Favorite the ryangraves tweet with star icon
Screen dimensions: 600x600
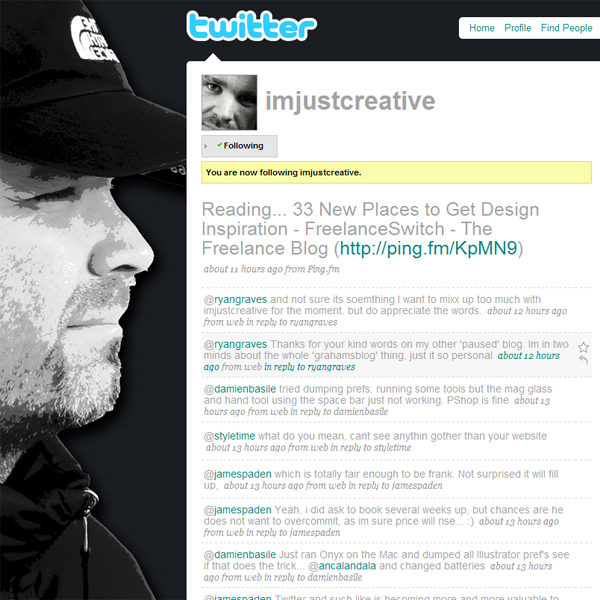[x=584, y=347]
